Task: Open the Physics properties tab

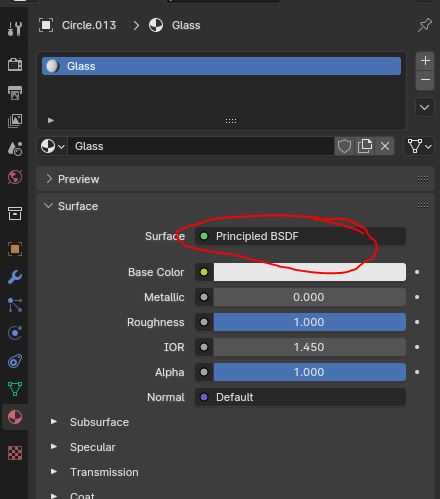Action: tap(15, 333)
